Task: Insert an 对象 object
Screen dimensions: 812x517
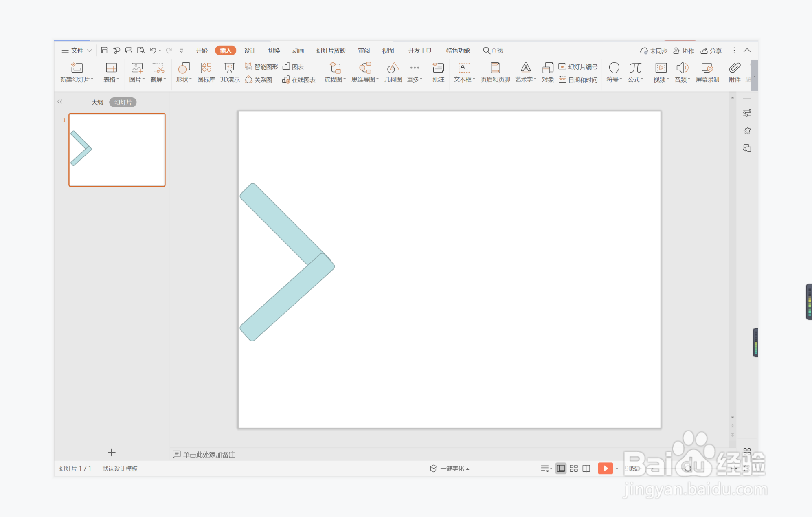Action: coord(548,72)
